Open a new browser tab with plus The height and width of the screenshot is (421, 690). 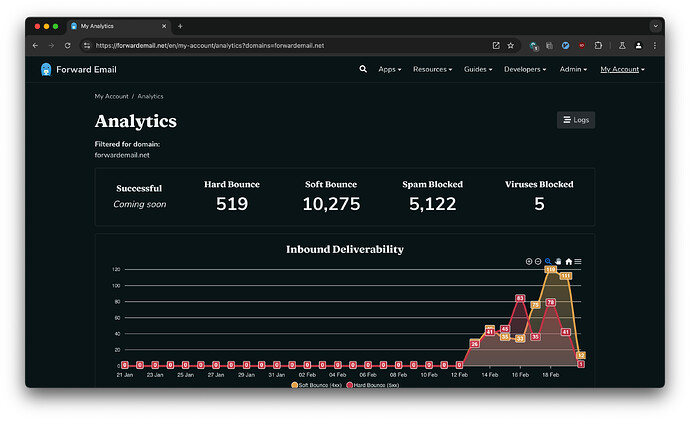click(x=180, y=26)
